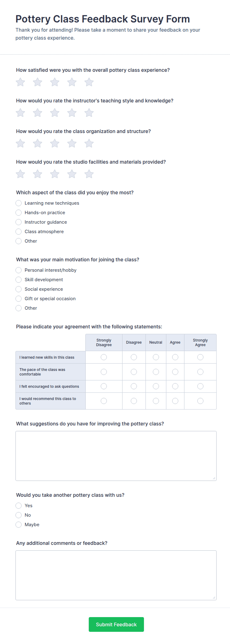Viewport: 230px width, 644px height.
Task: Select Skill development as main motivation
Action: (19, 280)
